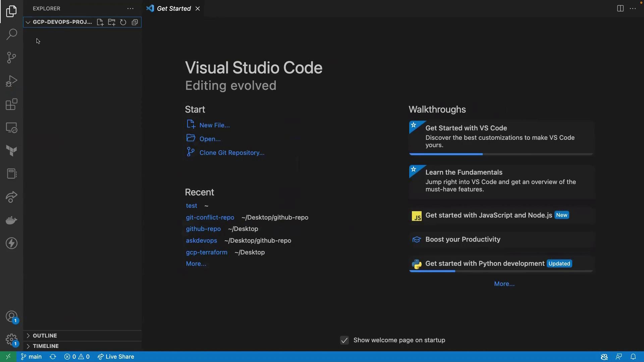The image size is (644, 362).
Task: Expand the Outline section
Action: point(82,336)
